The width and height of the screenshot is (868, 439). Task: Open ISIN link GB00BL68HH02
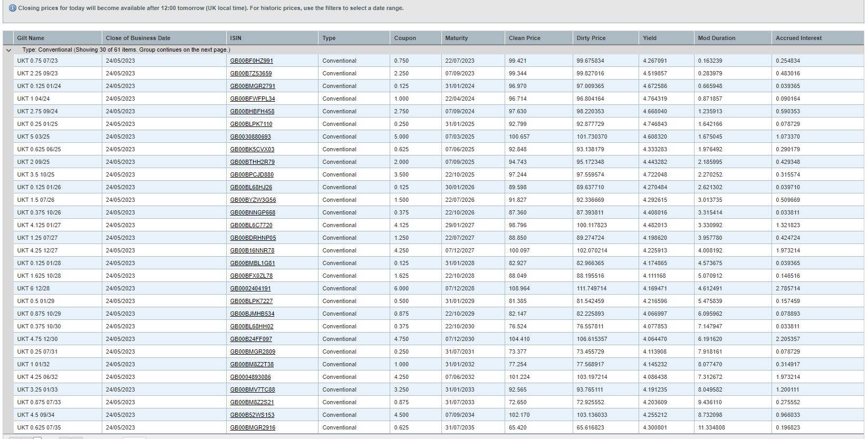point(252,326)
